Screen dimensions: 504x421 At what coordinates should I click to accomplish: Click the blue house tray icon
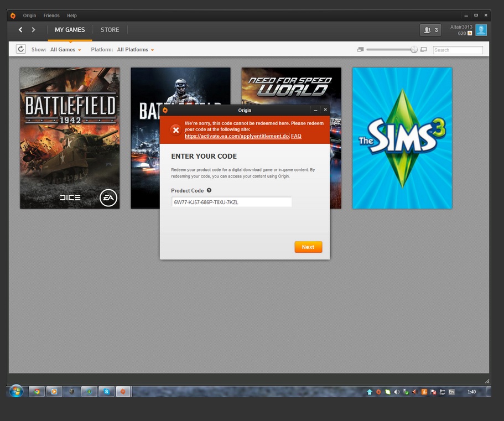point(370,392)
